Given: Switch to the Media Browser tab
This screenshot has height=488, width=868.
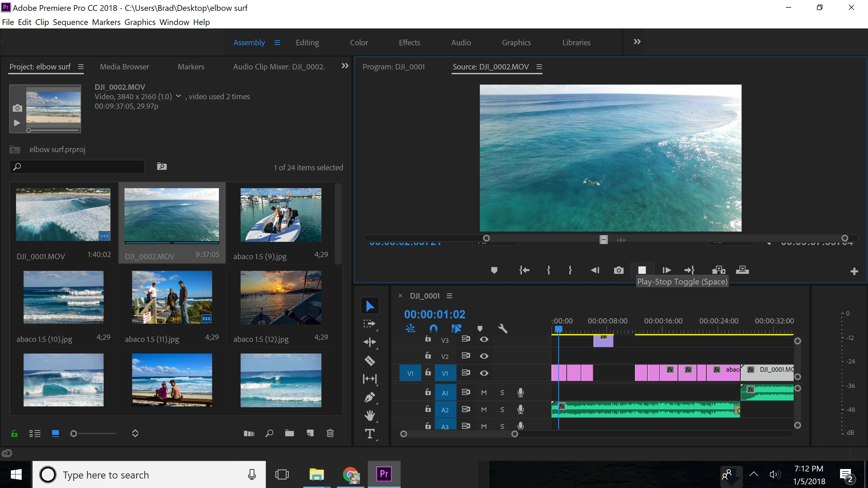Looking at the screenshot, I should point(124,67).
